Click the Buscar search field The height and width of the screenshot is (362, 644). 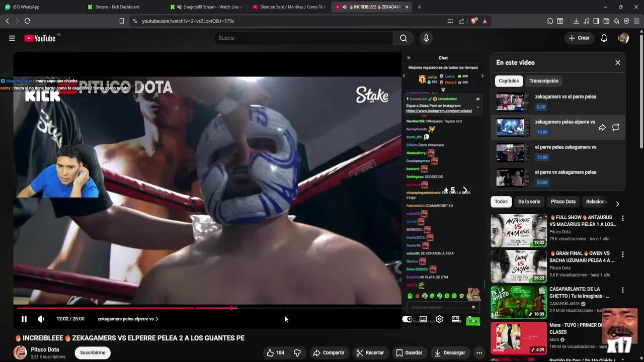pos(303,38)
